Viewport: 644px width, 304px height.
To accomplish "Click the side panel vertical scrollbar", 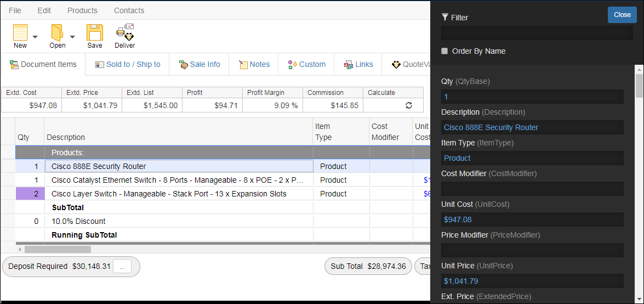I will pyautogui.click(x=639, y=86).
